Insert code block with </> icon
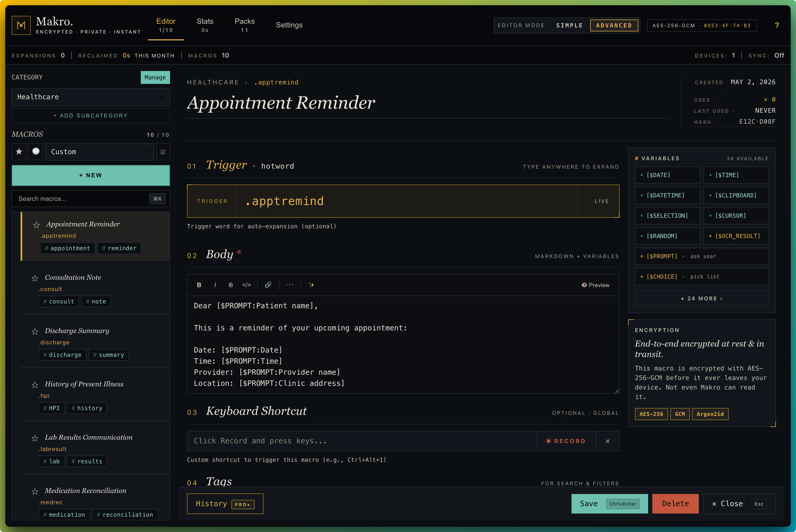Screen dimensions: 796x532 click(247, 285)
